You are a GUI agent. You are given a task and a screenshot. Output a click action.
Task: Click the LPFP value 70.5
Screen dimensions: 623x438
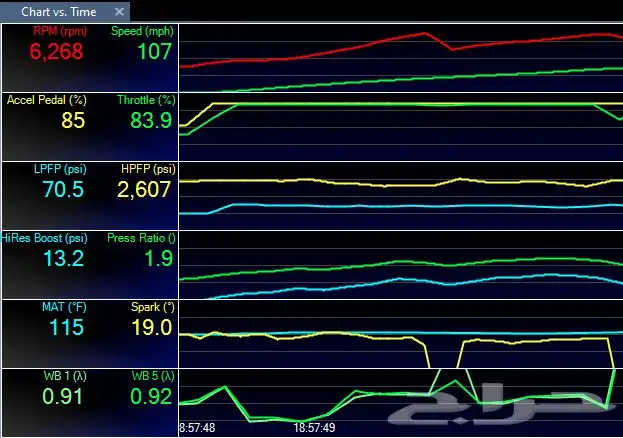click(x=63, y=189)
